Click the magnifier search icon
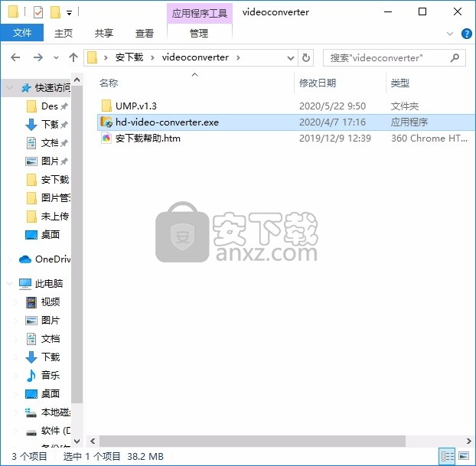476x466 pixels. (x=455, y=57)
